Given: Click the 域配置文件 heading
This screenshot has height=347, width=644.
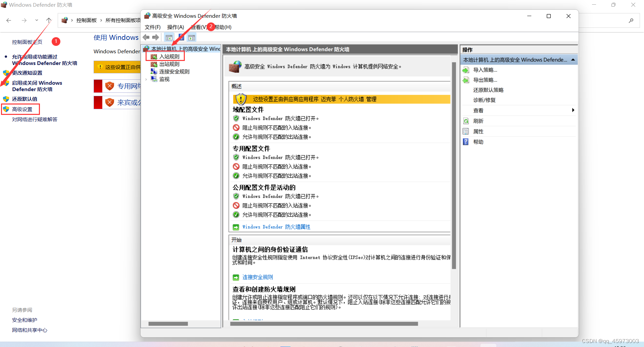Looking at the screenshot, I should (248, 110).
